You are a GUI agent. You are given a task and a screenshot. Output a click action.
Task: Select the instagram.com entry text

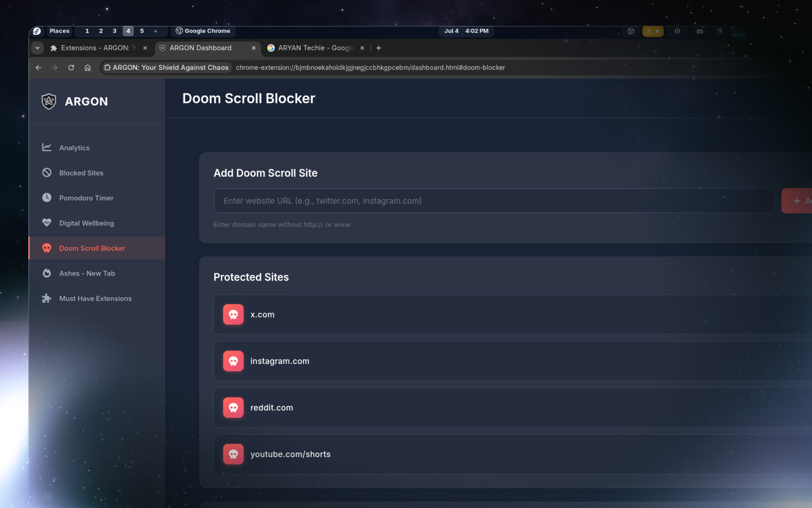coord(280,361)
